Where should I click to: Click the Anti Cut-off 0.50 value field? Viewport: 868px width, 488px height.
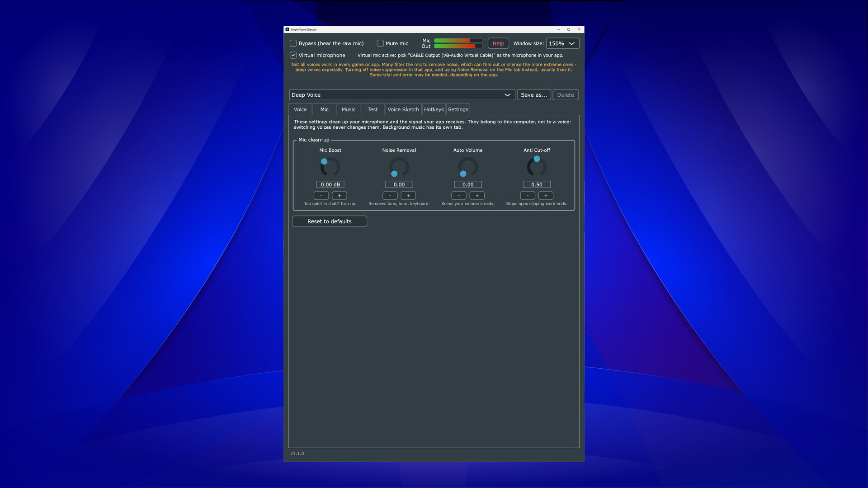pos(537,184)
